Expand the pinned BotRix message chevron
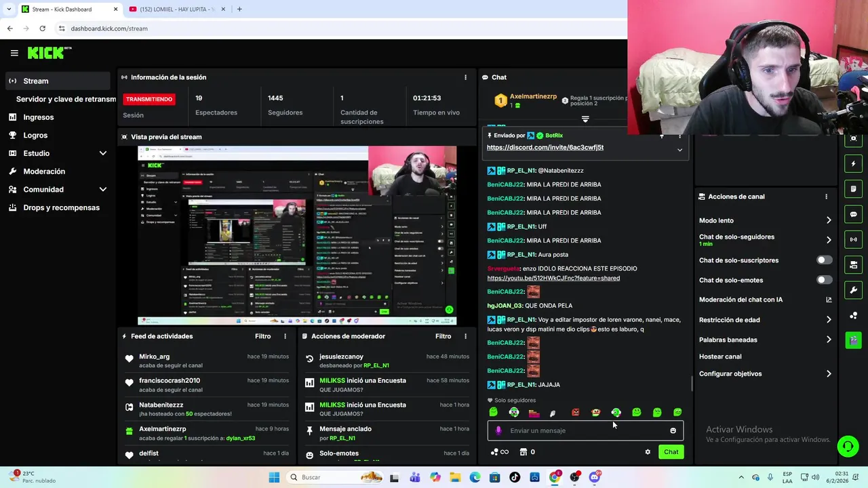This screenshot has height=488, width=868. (x=679, y=150)
